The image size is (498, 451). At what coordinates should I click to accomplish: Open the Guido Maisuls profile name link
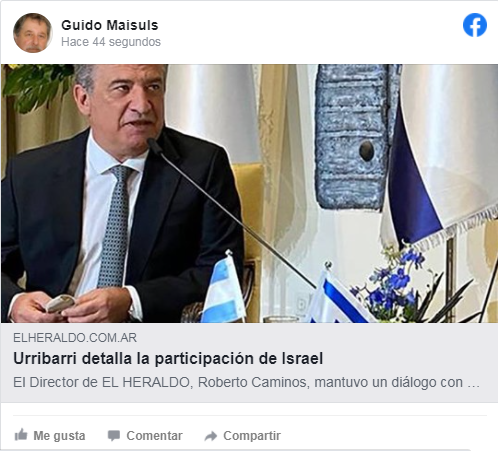coord(110,25)
